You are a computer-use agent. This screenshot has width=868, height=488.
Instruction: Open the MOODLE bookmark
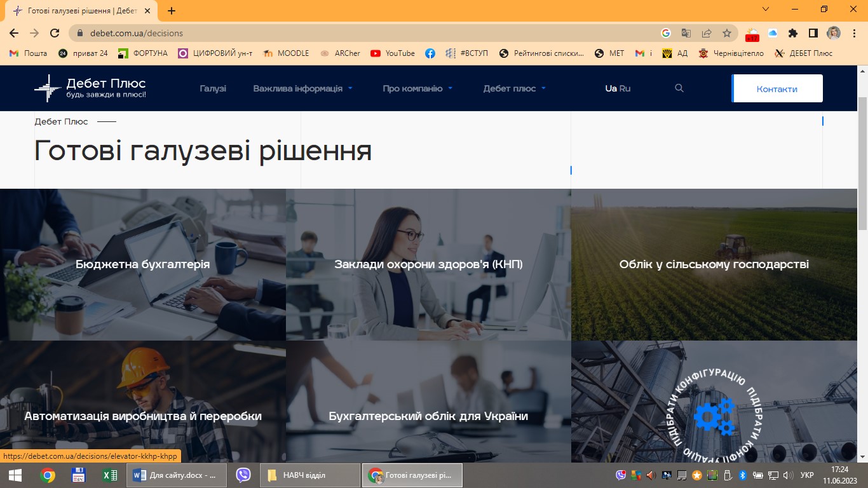[x=286, y=53]
